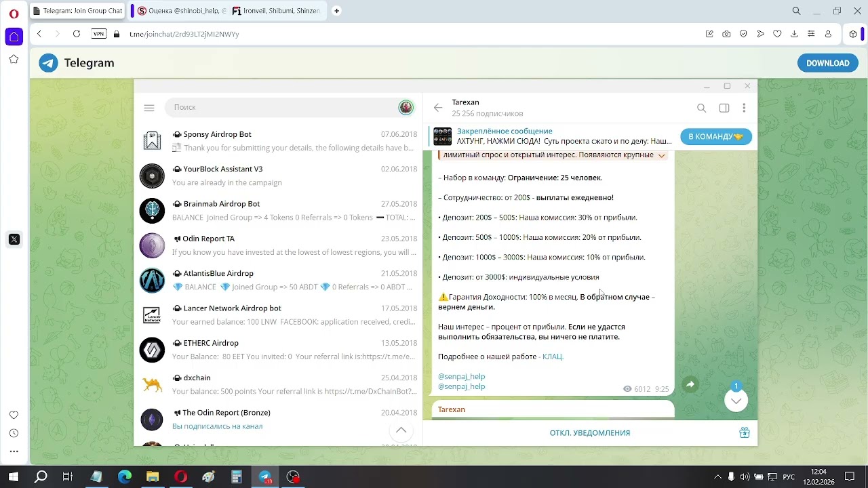Go back from the Tarexan channel
This screenshot has height=488, width=868.
(x=438, y=108)
